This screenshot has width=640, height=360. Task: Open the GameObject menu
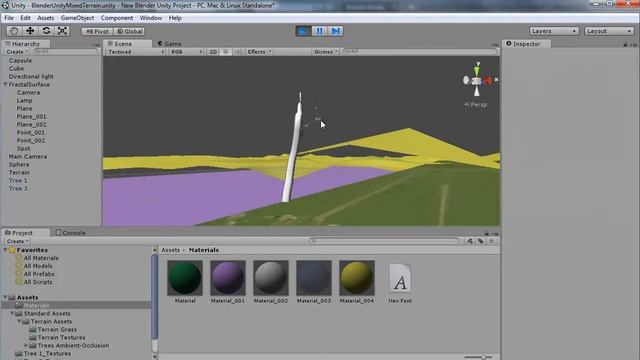(77, 18)
